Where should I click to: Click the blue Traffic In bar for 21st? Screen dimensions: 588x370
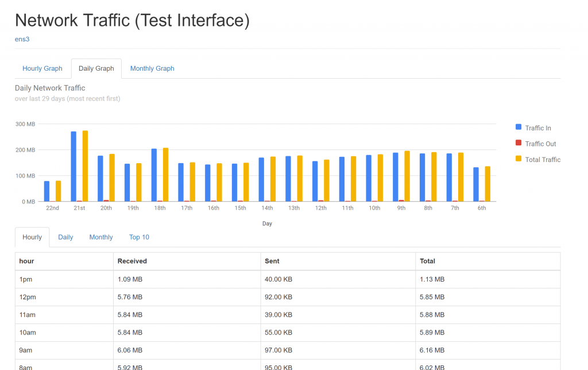73,166
